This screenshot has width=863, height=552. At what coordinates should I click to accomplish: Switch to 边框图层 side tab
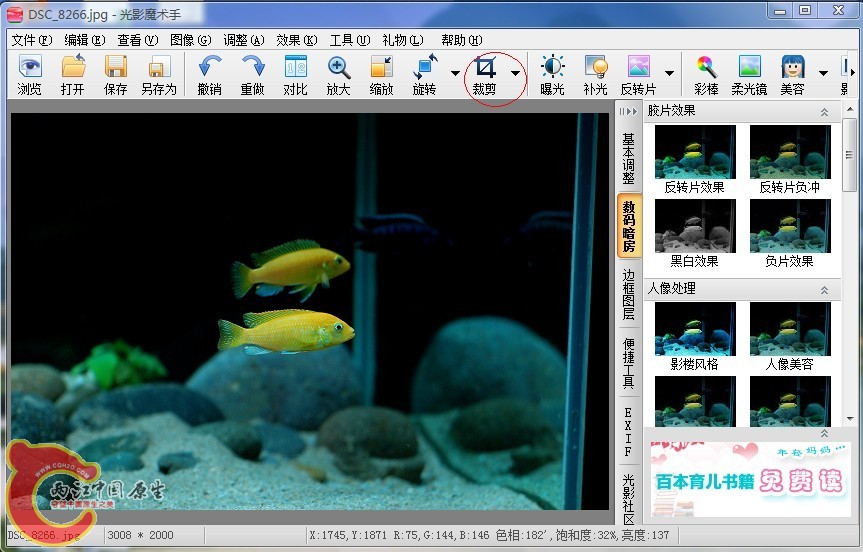[x=629, y=294]
